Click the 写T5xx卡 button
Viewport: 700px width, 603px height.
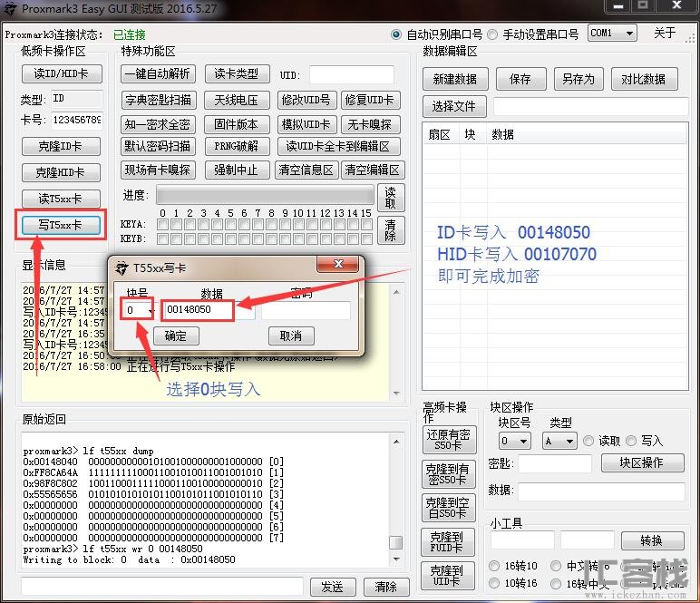click(61, 225)
